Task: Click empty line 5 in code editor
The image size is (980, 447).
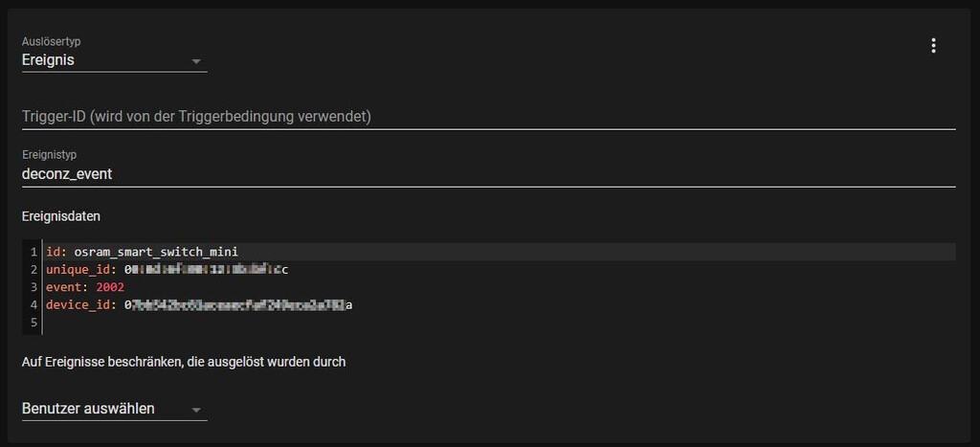Action: 500,323
